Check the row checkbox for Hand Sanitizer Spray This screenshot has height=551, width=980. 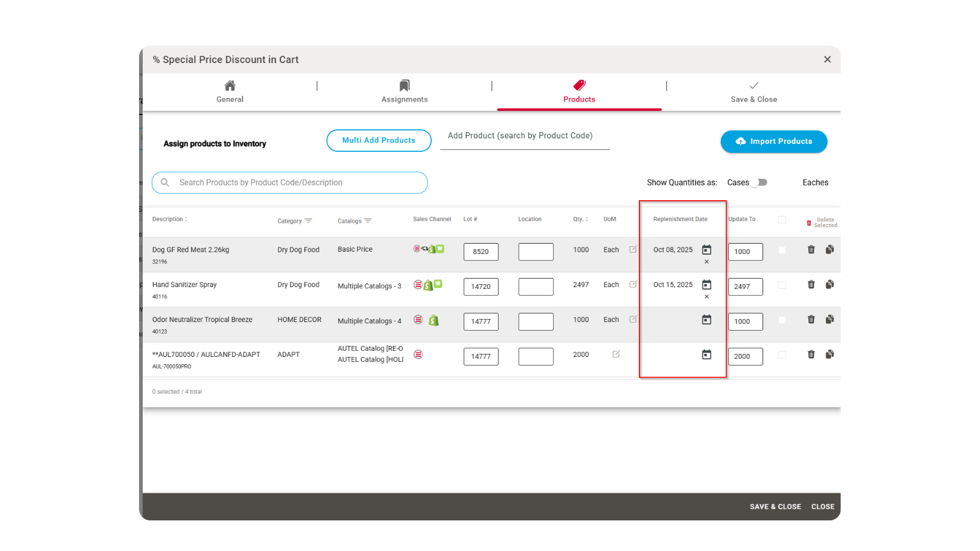[782, 284]
